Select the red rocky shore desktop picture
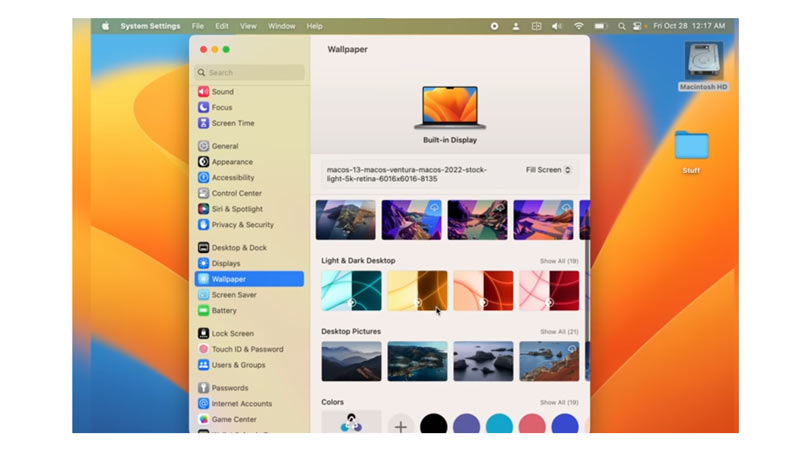The image size is (800, 450). point(549,361)
